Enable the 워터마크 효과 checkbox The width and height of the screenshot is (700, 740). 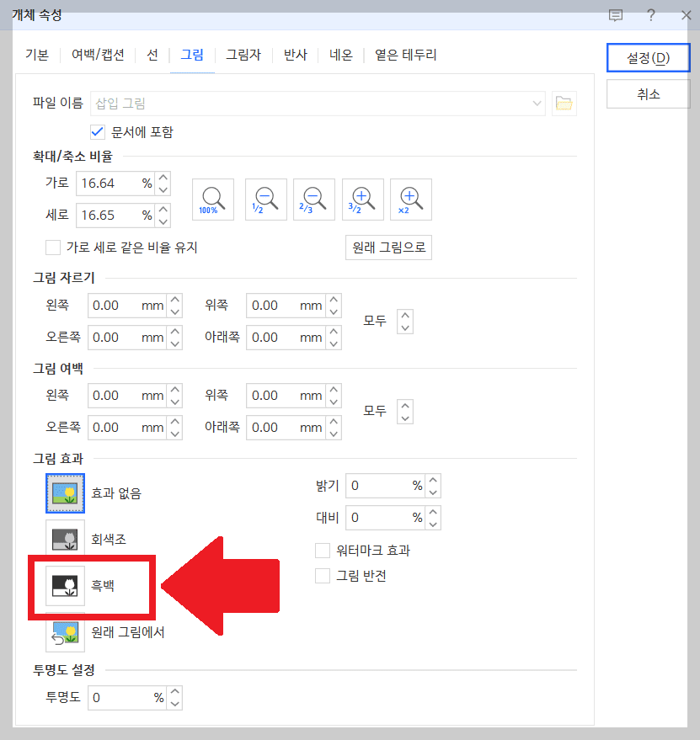(323, 551)
